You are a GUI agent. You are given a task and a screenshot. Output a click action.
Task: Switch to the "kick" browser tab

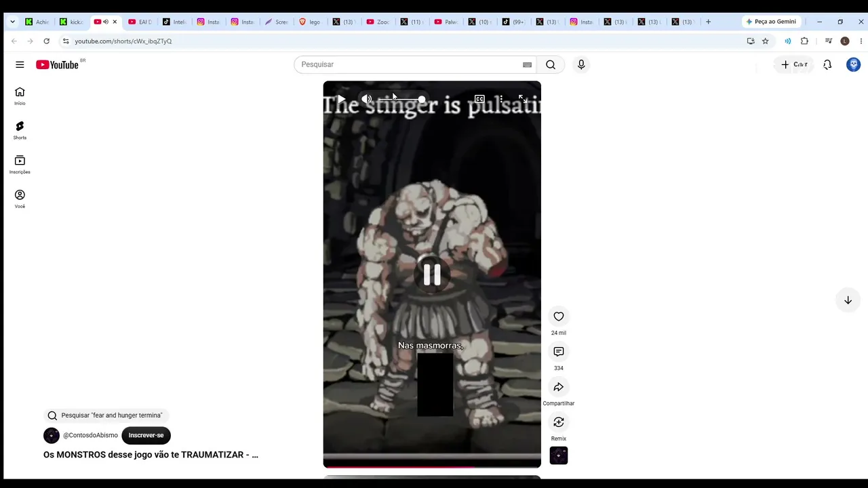(x=71, y=22)
